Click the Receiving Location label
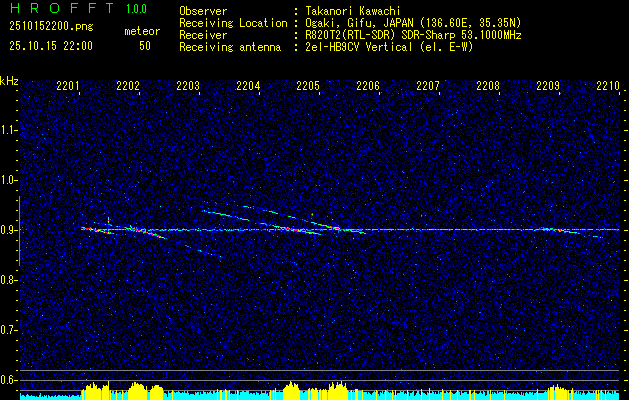Image resolution: width=629 pixels, height=400 pixels. [x=233, y=23]
